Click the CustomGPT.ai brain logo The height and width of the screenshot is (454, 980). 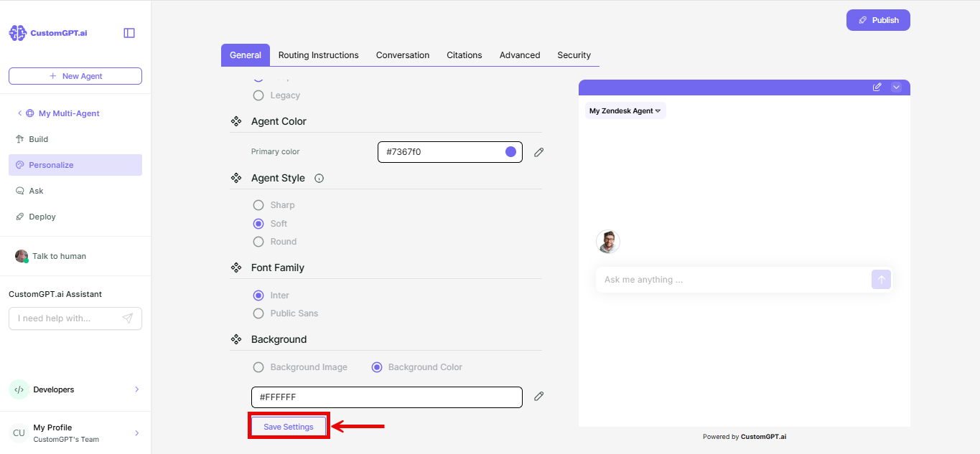click(17, 33)
